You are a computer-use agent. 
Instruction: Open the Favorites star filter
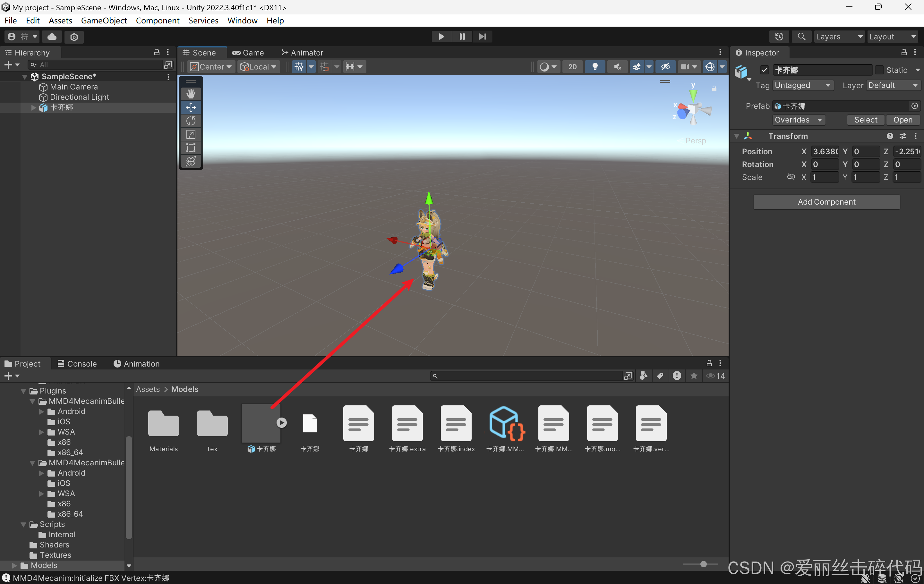click(x=693, y=376)
